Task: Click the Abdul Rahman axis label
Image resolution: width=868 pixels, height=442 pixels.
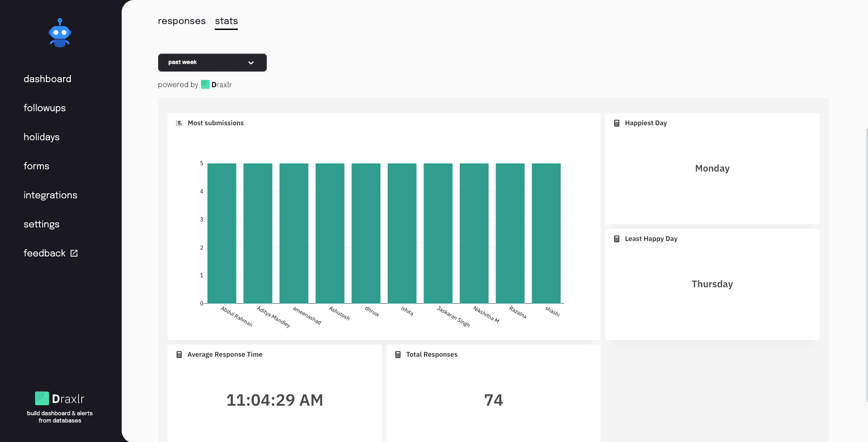Action: [237, 316]
